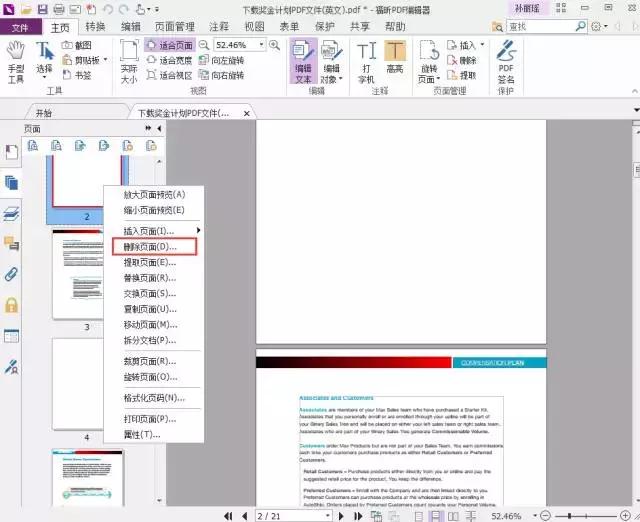The image size is (640, 522).
Task: Switch to Page Organize (页面管理) tab
Action: [x=175, y=27]
